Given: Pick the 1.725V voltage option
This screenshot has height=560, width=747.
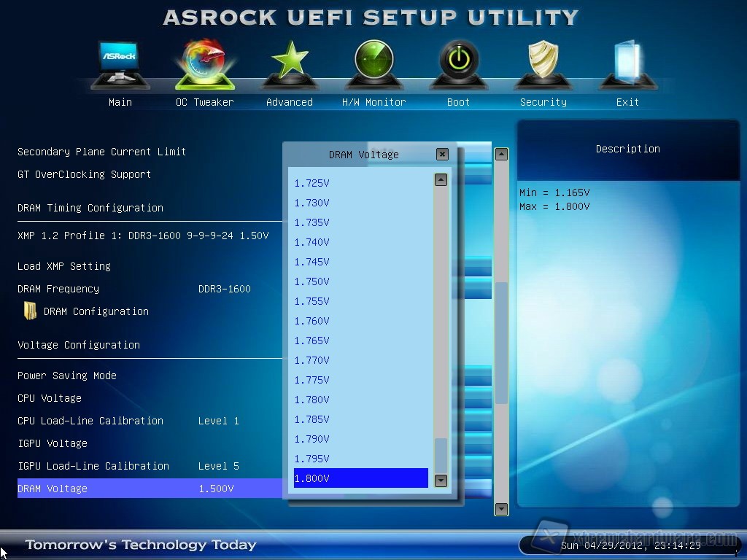Looking at the screenshot, I should point(312,183).
